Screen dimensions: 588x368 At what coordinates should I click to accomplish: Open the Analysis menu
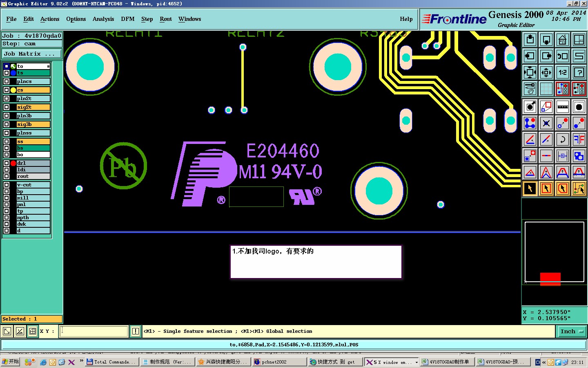tap(103, 19)
